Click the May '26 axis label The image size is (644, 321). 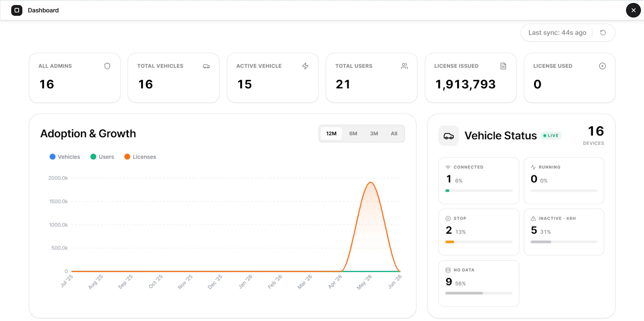coord(365,282)
